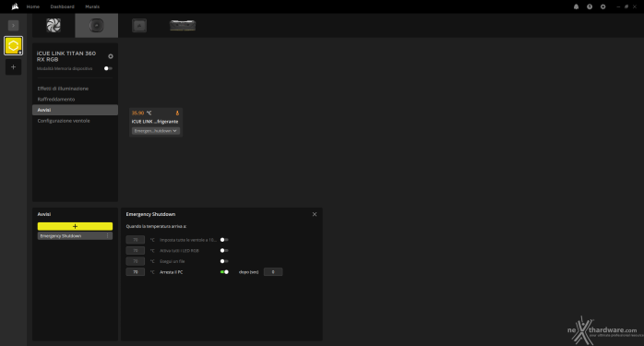Edit temperature field for 'Esegui un file'
644x346 pixels.
(x=135, y=261)
